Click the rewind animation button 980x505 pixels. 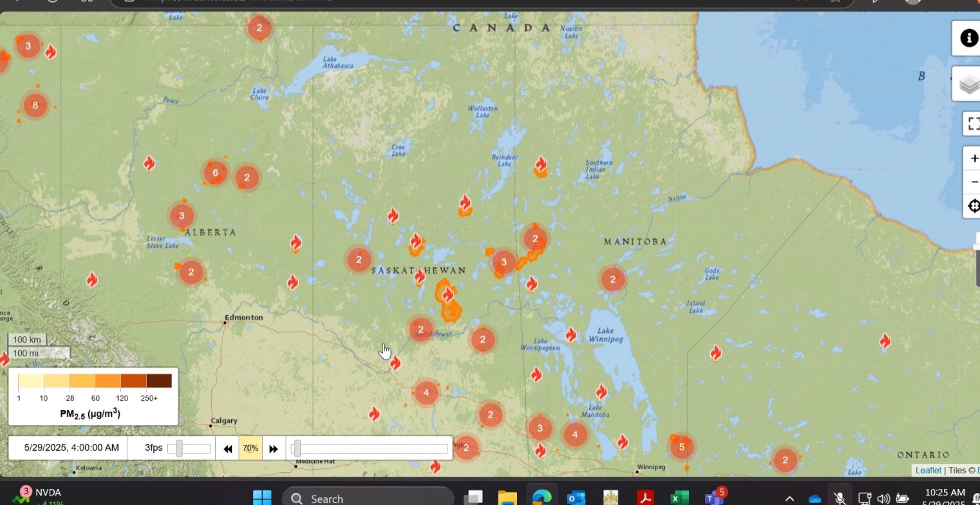(x=227, y=448)
